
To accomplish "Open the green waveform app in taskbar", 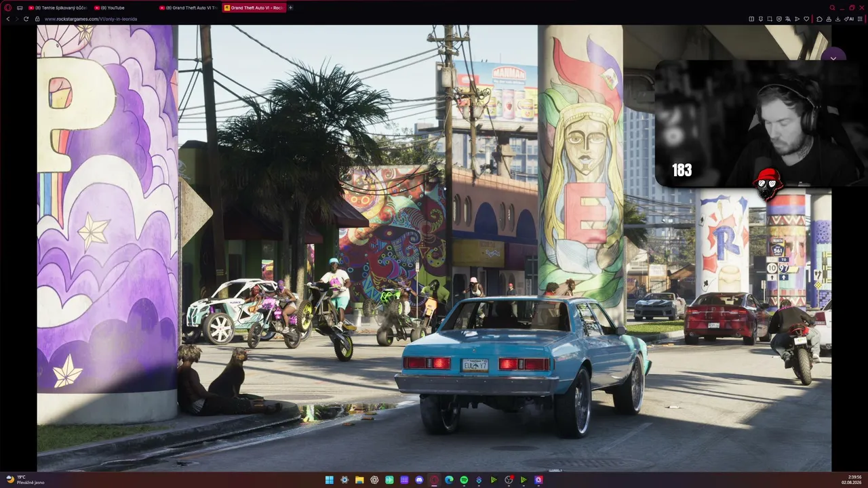I will click(389, 480).
